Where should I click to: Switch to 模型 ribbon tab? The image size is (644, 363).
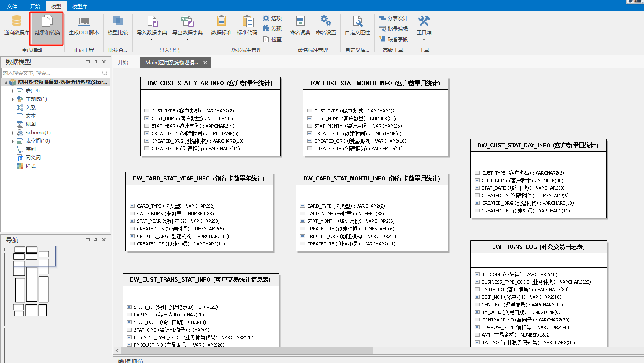tap(56, 6)
